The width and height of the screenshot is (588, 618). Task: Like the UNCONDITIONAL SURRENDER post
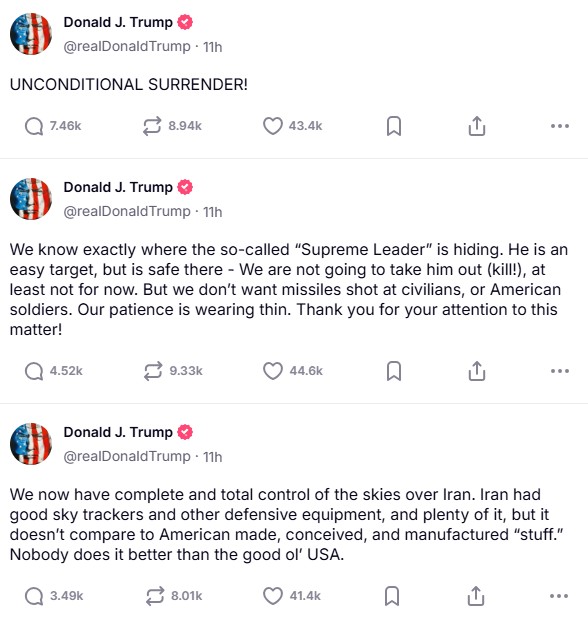pos(273,126)
